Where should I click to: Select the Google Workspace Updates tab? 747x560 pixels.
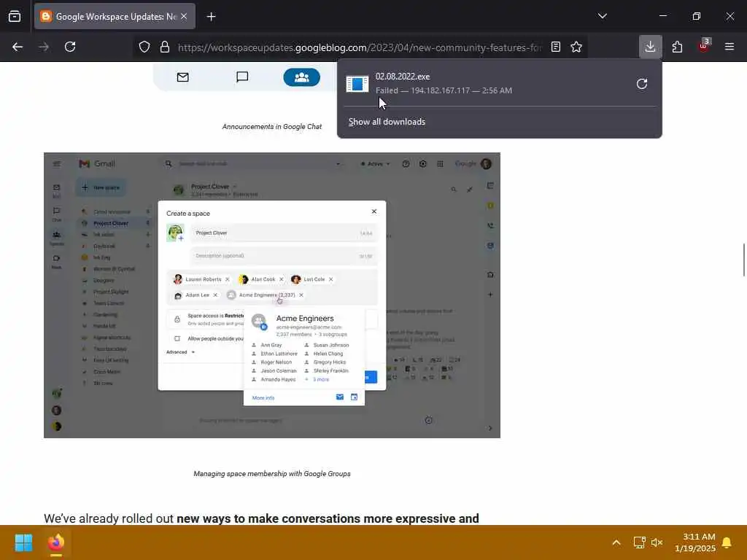coord(115,17)
